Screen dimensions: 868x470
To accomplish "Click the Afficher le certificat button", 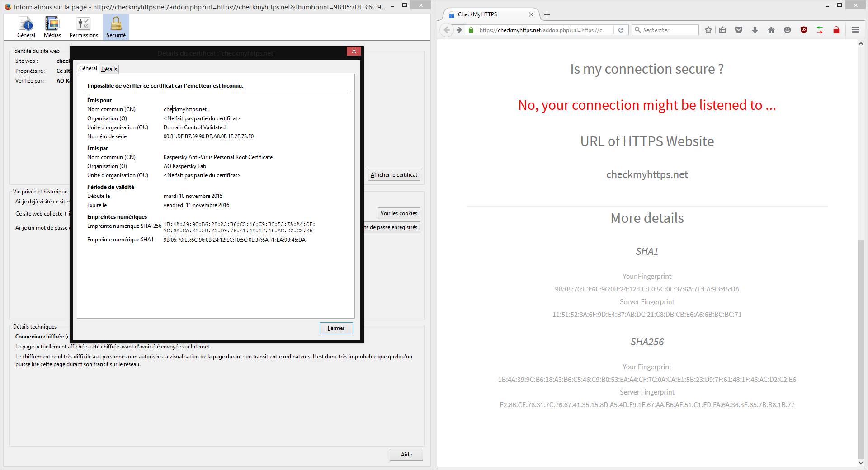I will click(x=394, y=175).
